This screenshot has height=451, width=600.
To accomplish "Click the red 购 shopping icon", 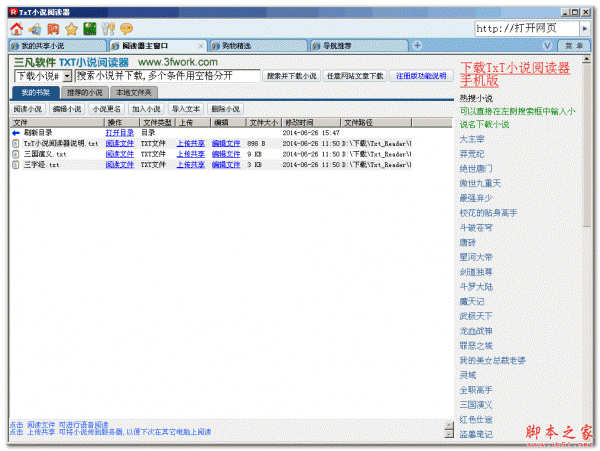I will tap(53, 29).
